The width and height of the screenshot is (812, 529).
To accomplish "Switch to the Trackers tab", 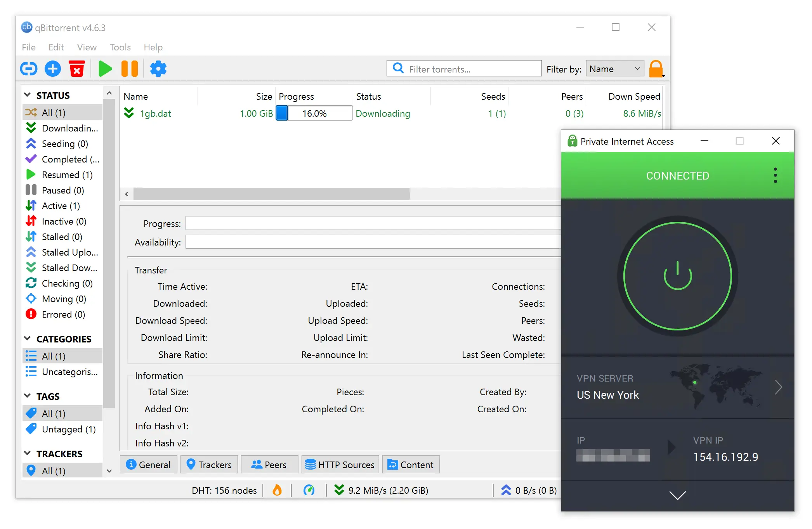I will (209, 464).
